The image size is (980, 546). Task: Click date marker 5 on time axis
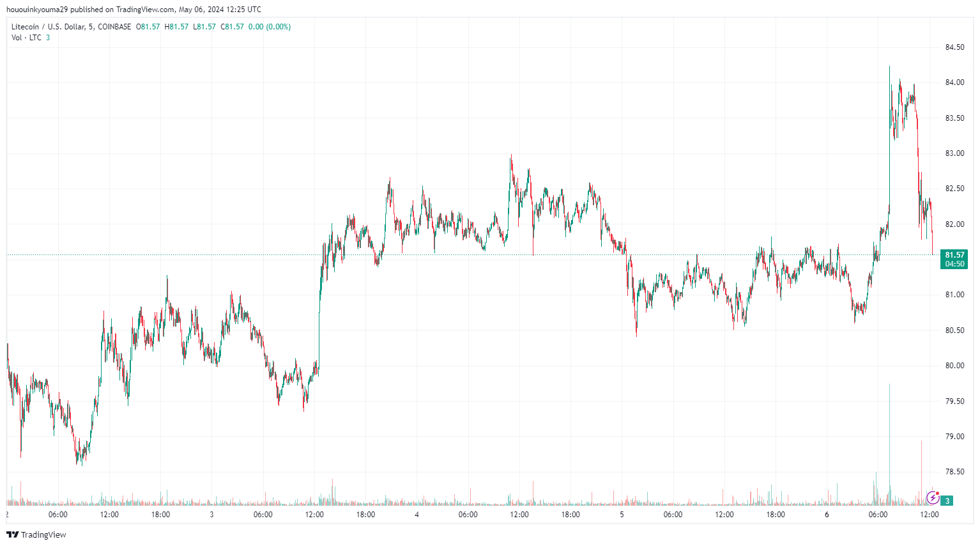(622, 515)
